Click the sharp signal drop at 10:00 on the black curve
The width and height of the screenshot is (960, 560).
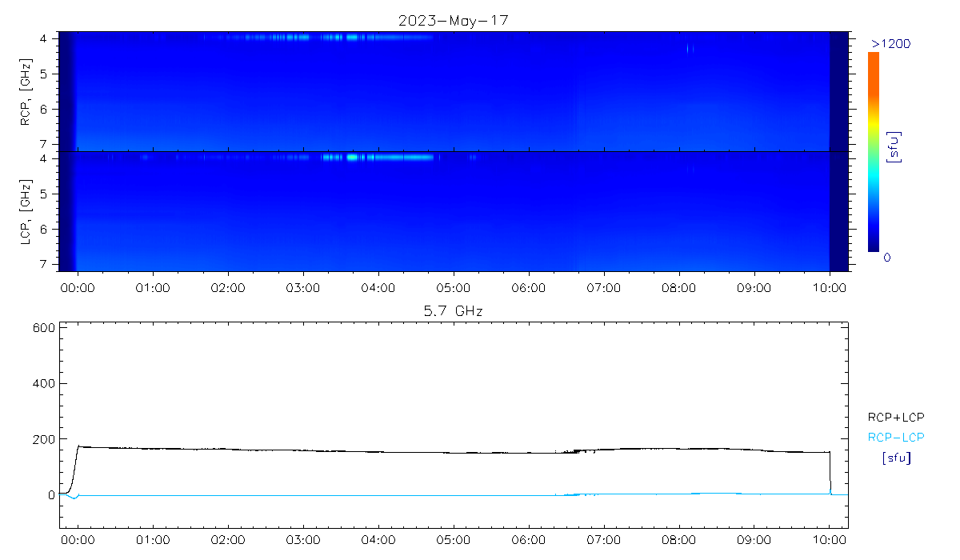pos(830,472)
